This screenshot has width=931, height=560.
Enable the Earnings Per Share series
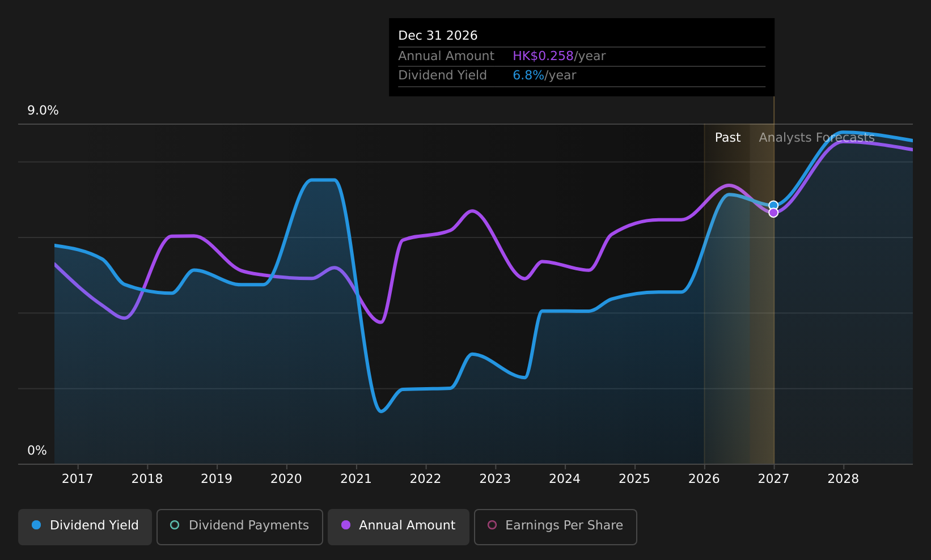(x=556, y=527)
